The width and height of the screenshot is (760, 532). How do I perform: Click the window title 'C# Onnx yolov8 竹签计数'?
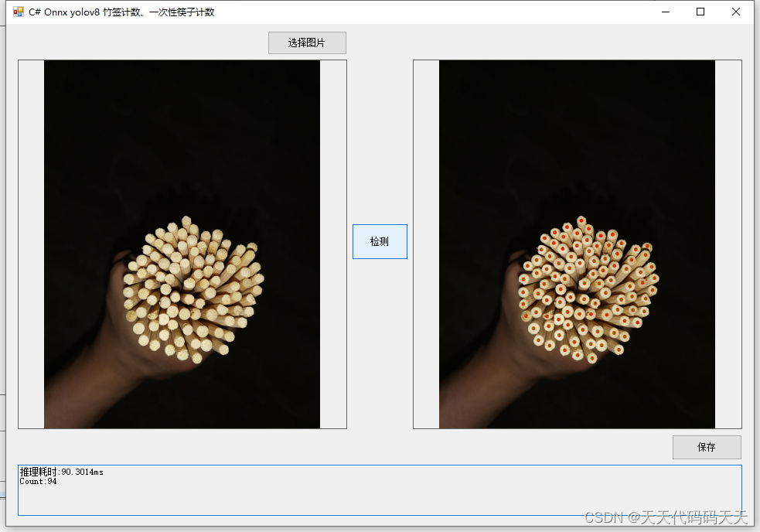(x=85, y=12)
